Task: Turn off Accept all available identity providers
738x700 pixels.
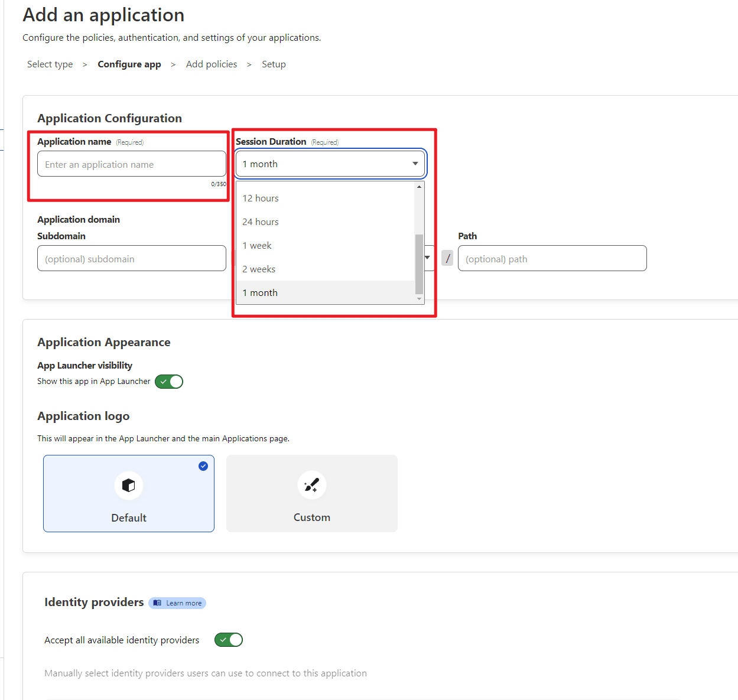Action: click(x=228, y=639)
